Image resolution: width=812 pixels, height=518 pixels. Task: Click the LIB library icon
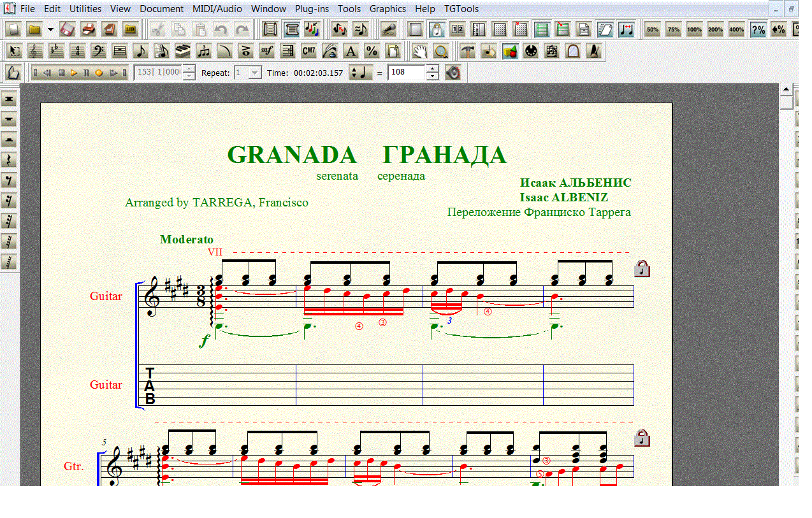pyautogui.click(x=130, y=29)
